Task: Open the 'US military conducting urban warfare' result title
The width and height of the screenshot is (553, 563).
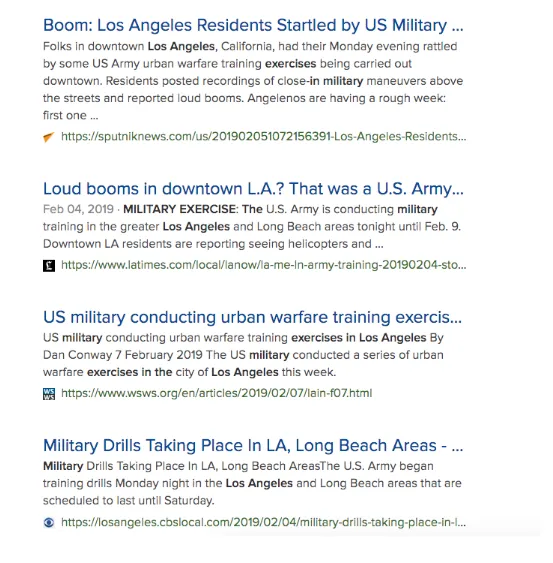Action: pyautogui.click(x=252, y=317)
